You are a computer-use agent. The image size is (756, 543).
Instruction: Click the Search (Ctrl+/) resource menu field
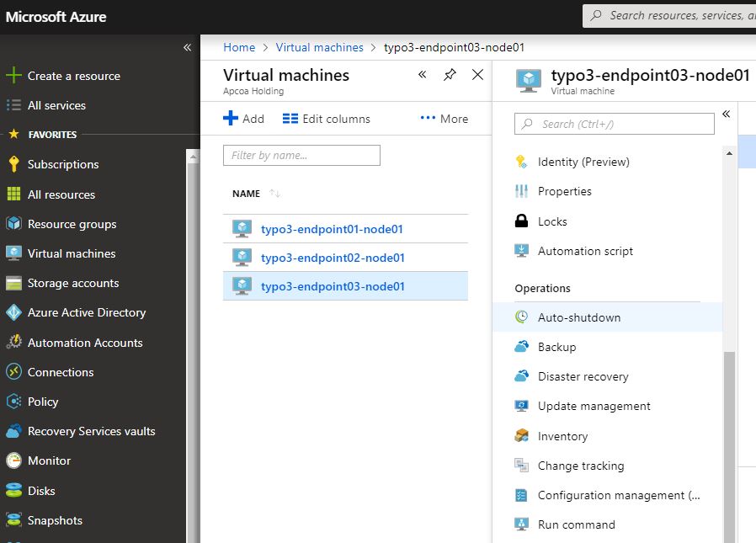tap(615, 124)
